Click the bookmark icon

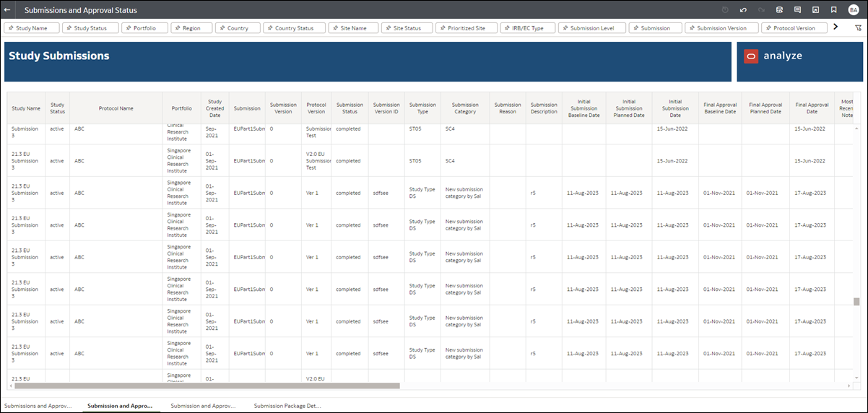click(x=833, y=10)
